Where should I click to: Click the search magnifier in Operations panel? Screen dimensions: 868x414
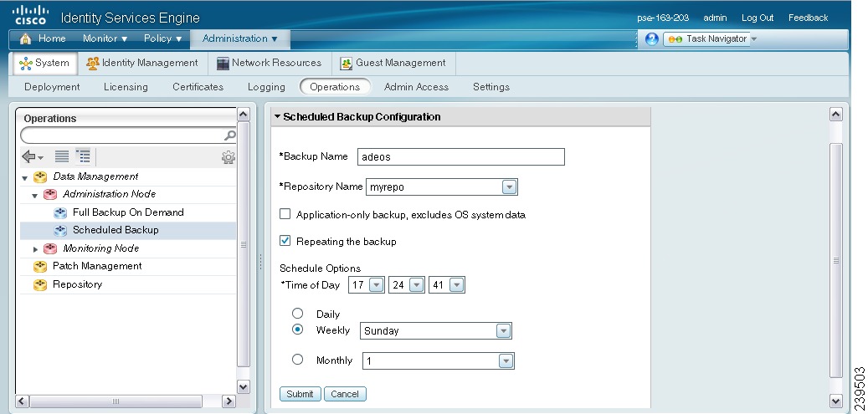click(229, 135)
